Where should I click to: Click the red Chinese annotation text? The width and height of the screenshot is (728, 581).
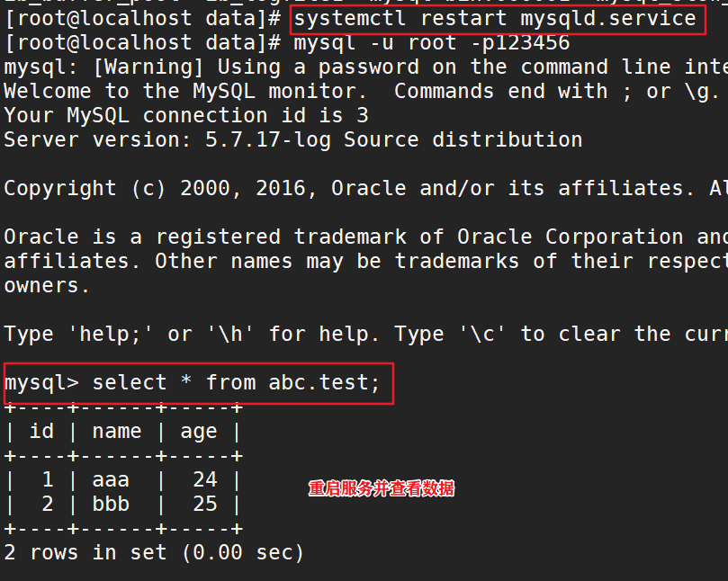pos(382,489)
